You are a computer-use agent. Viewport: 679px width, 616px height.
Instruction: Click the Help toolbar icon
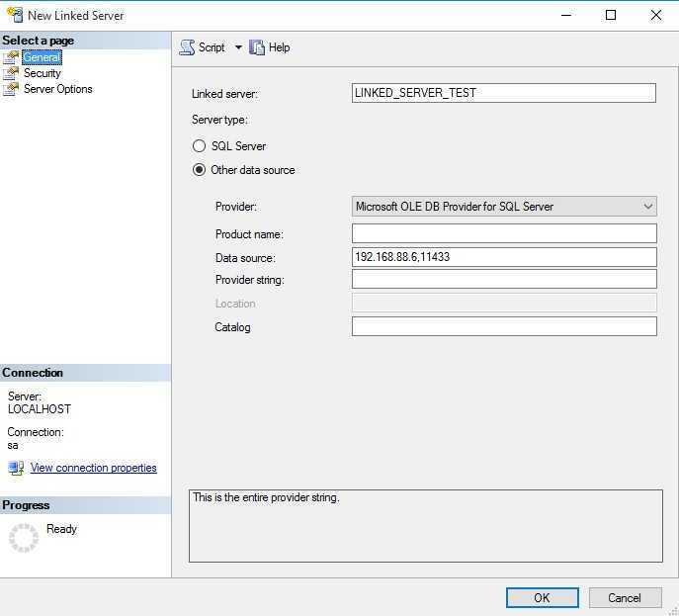click(x=257, y=47)
